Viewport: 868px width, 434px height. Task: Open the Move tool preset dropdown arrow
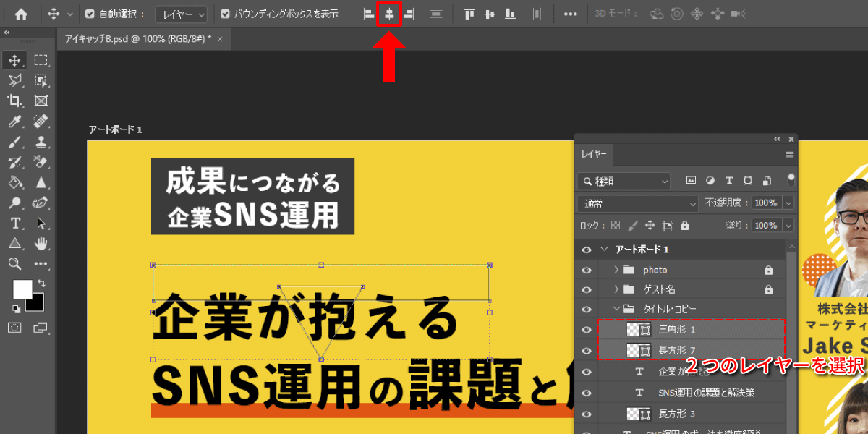point(69,14)
